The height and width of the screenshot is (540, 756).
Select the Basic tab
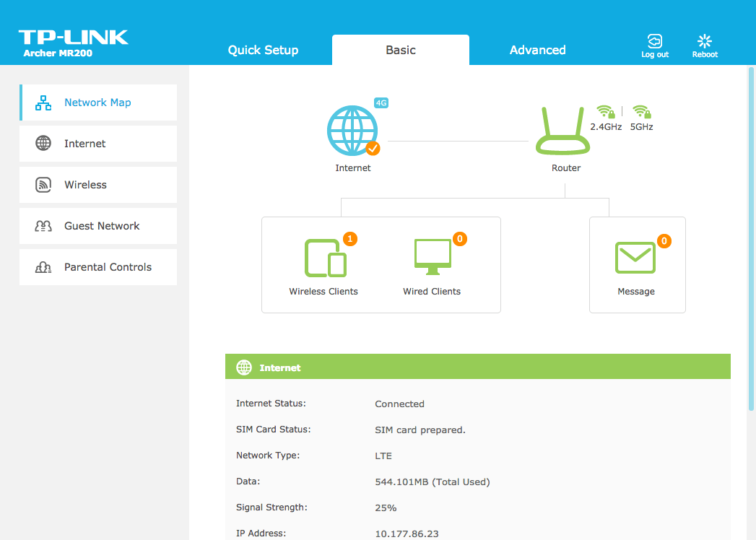(x=401, y=50)
